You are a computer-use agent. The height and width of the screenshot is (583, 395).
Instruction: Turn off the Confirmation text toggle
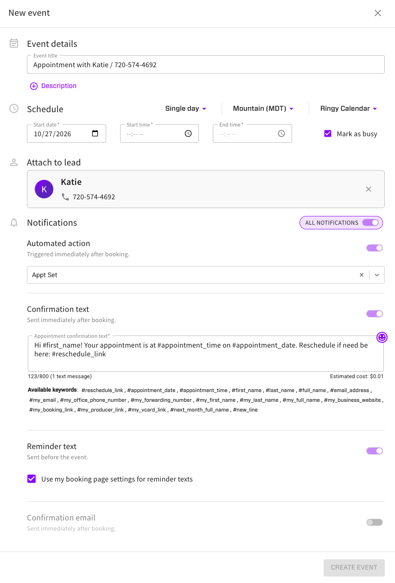coord(374,314)
